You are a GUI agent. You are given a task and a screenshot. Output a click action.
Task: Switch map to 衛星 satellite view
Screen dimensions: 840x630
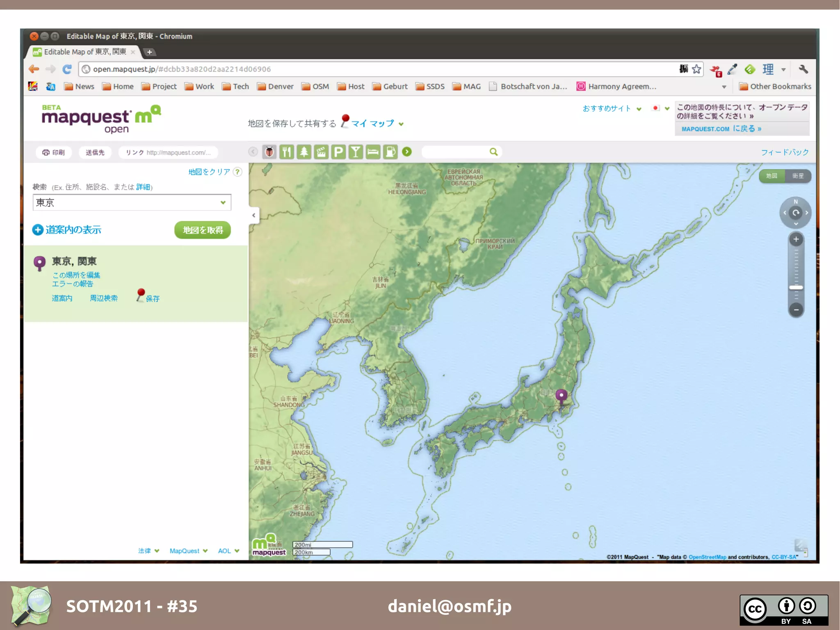798,176
